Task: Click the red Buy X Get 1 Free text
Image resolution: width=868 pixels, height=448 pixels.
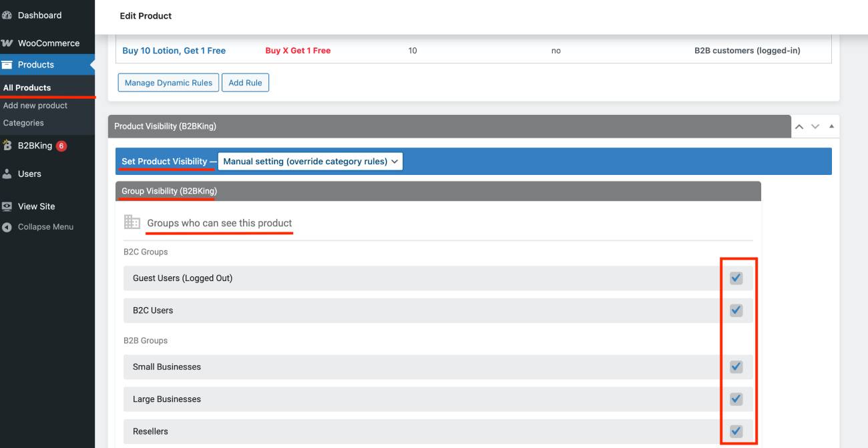Action: [298, 51]
